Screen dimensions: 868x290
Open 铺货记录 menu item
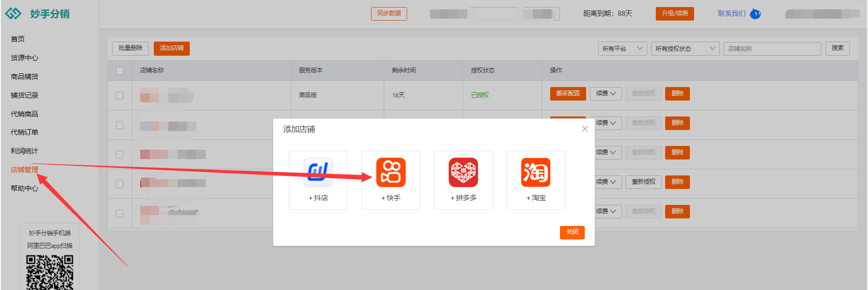click(x=24, y=95)
